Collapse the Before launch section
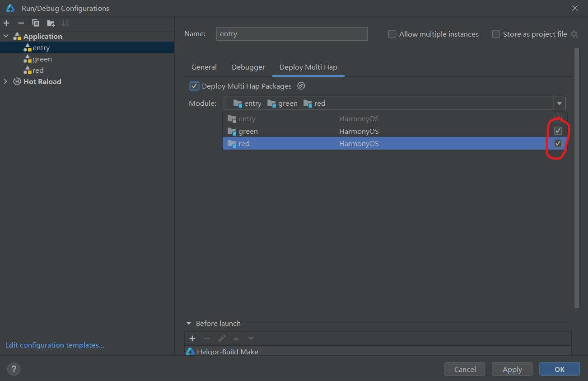 [x=189, y=324]
